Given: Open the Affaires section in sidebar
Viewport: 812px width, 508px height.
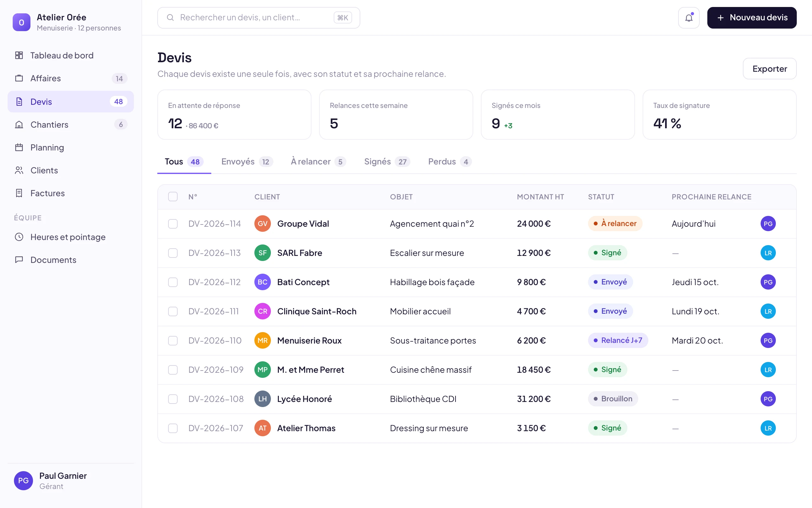Looking at the screenshot, I should pos(70,78).
